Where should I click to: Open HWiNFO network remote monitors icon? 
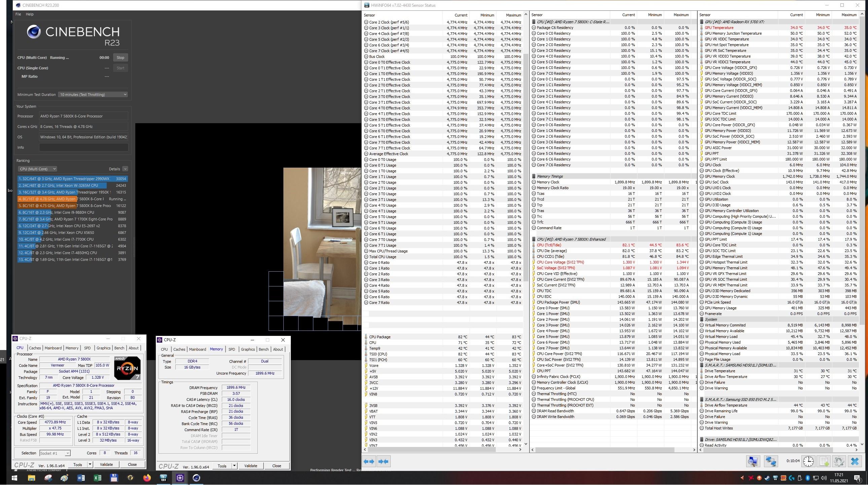pyautogui.click(x=771, y=461)
